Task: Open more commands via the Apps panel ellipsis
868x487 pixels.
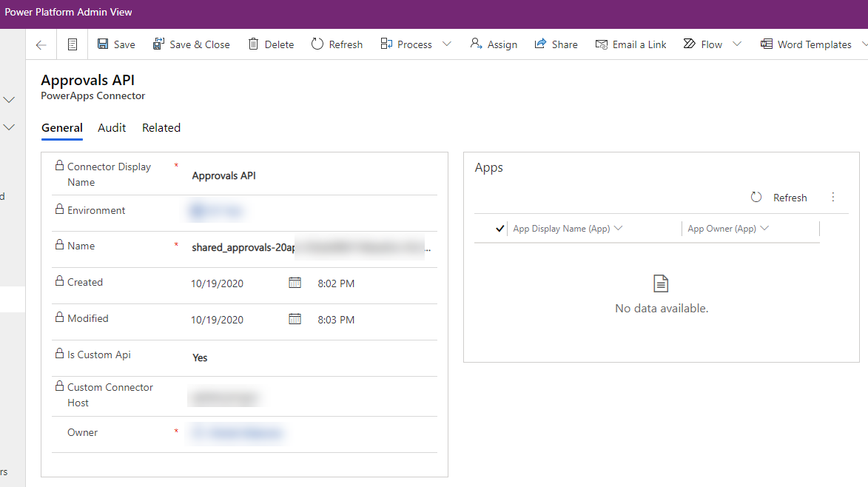Action: [x=833, y=197]
